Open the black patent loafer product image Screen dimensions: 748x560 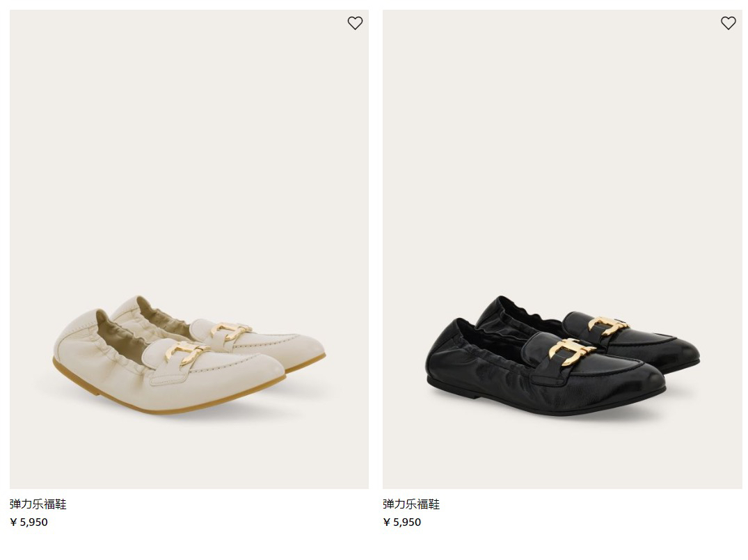pos(562,249)
